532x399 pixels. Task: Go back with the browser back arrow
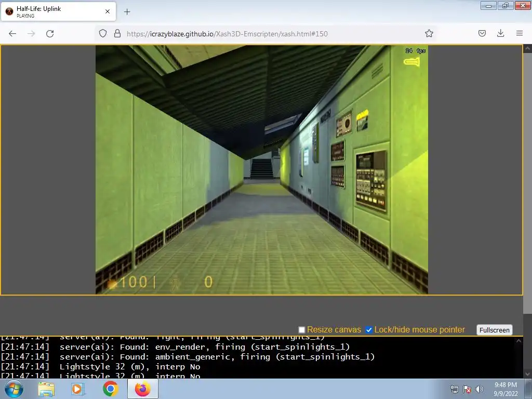pyautogui.click(x=12, y=34)
